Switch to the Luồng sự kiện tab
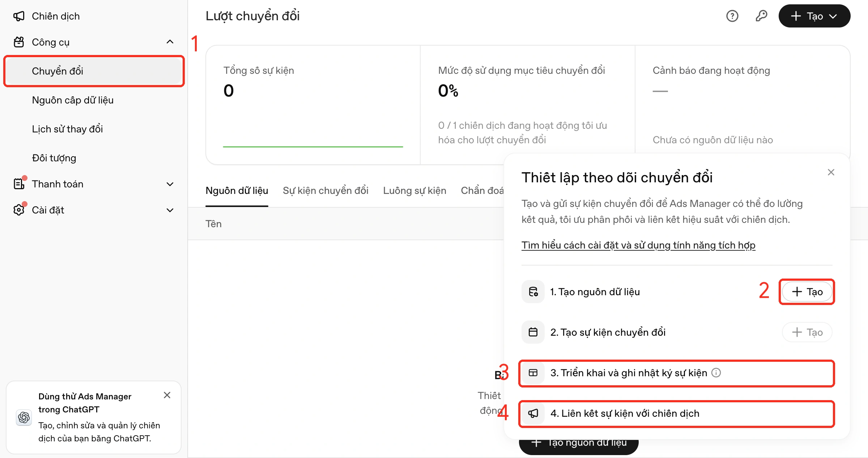The height and width of the screenshot is (458, 868). click(x=414, y=191)
